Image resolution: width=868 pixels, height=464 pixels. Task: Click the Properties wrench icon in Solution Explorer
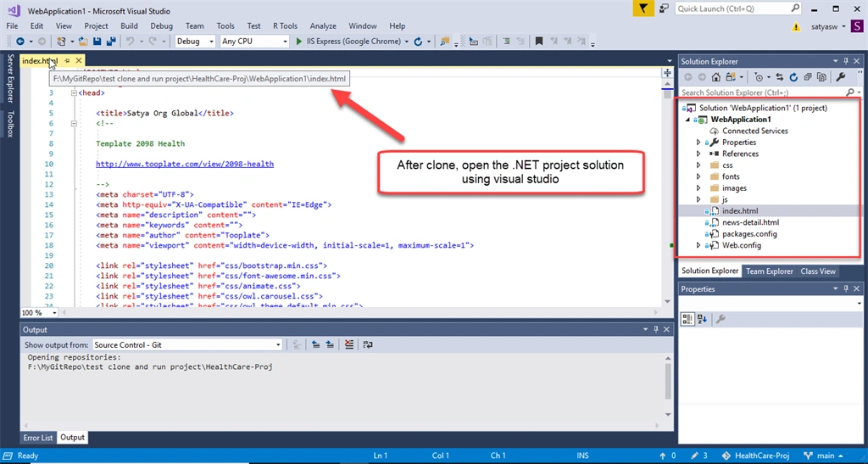pos(840,77)
